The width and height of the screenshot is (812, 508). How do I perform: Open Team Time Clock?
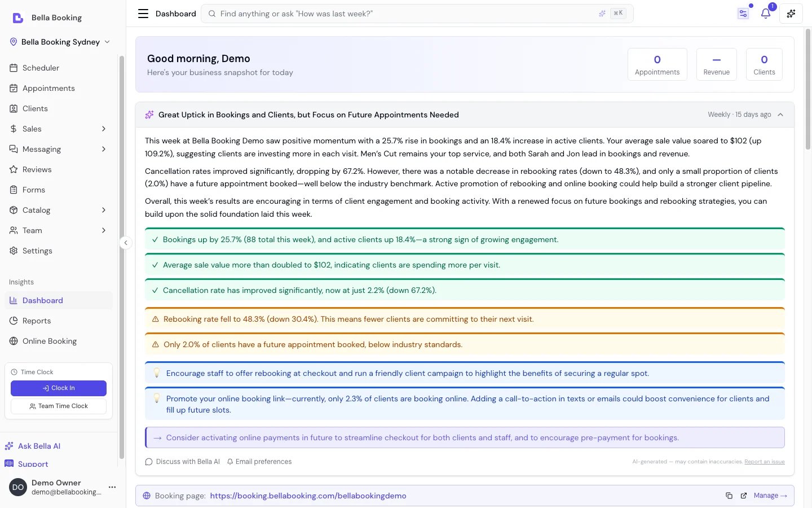[59, 406]
